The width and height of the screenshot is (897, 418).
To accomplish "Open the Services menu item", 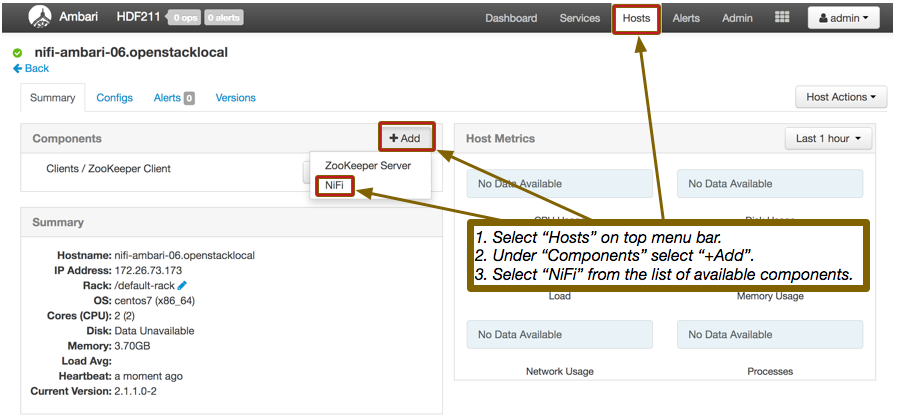I will (x=580, y=18).
